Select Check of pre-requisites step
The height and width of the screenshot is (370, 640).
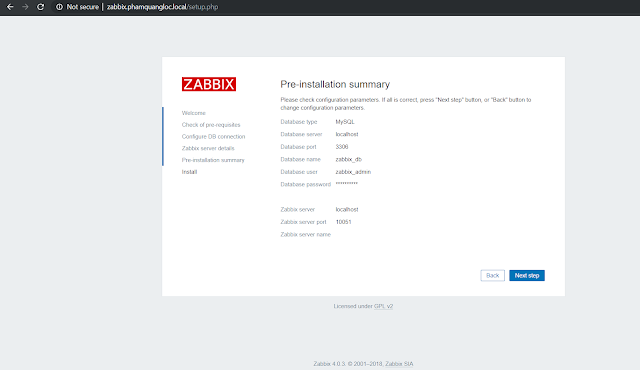[211, 125]
